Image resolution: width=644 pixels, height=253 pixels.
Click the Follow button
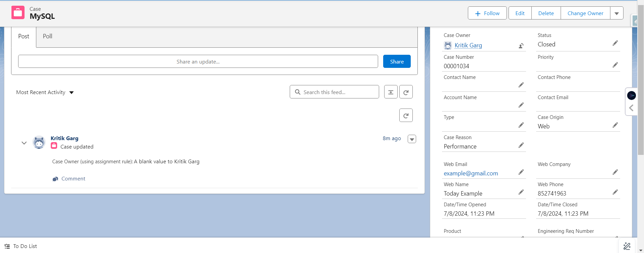pyautogui.click(x=487, y=13)
